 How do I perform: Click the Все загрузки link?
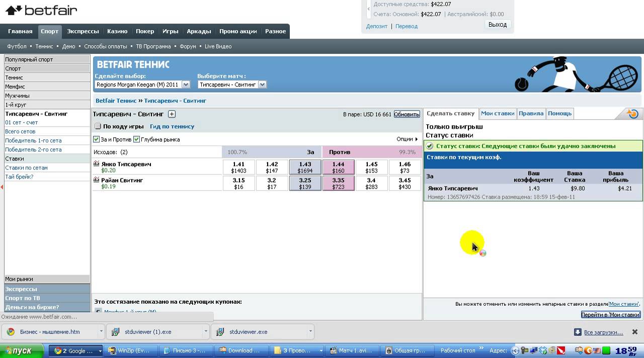[603, 332]
